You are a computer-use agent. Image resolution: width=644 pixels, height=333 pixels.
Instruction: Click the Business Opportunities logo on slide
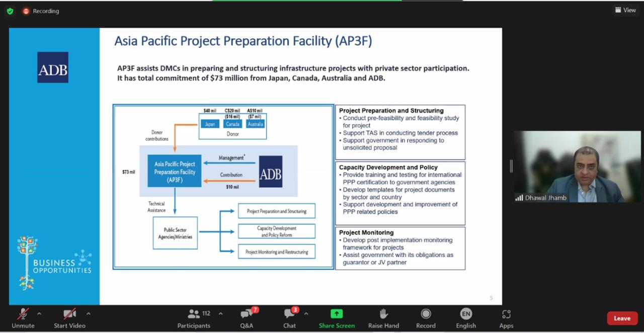54,263
